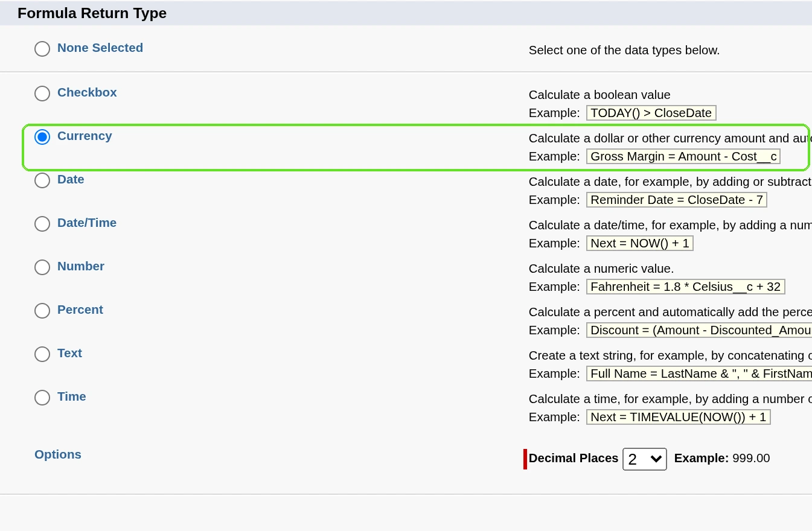Screen dimensions: 812x531
Task: Click the Time label text
Action: (x=72, y=396)
